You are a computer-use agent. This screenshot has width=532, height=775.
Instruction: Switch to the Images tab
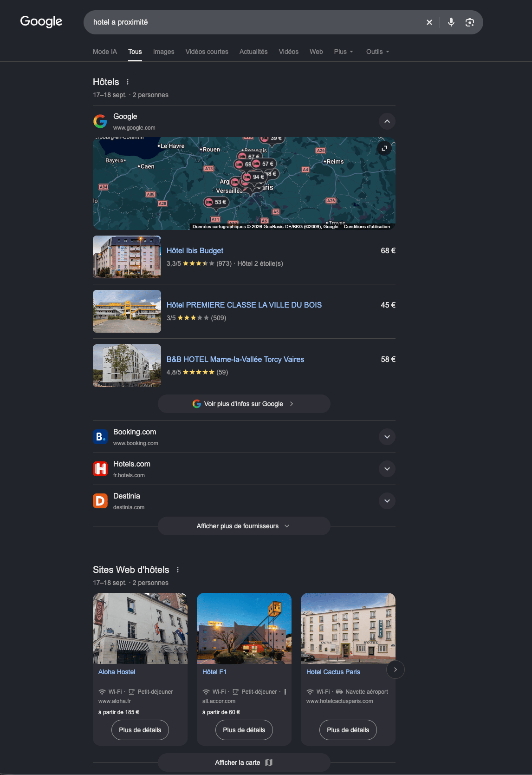164,52
